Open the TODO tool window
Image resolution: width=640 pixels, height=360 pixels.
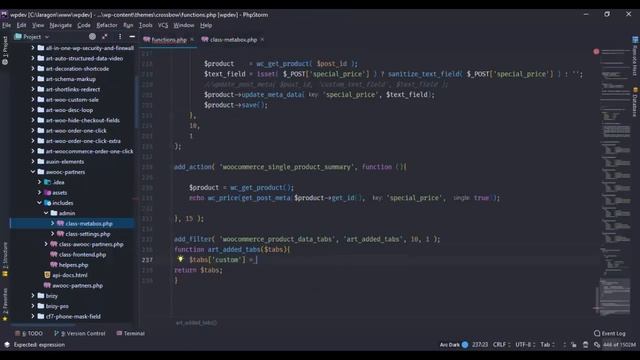coord(29,333)
